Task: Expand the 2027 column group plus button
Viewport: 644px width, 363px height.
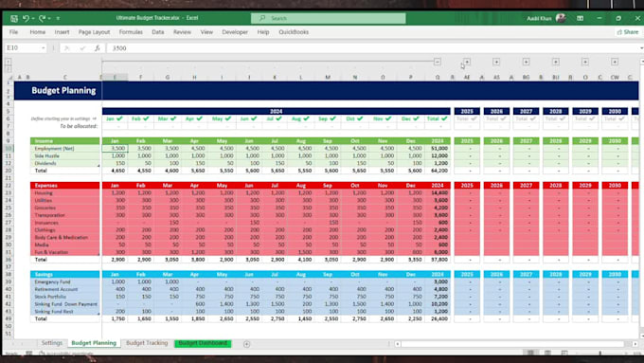Action: 527,62
